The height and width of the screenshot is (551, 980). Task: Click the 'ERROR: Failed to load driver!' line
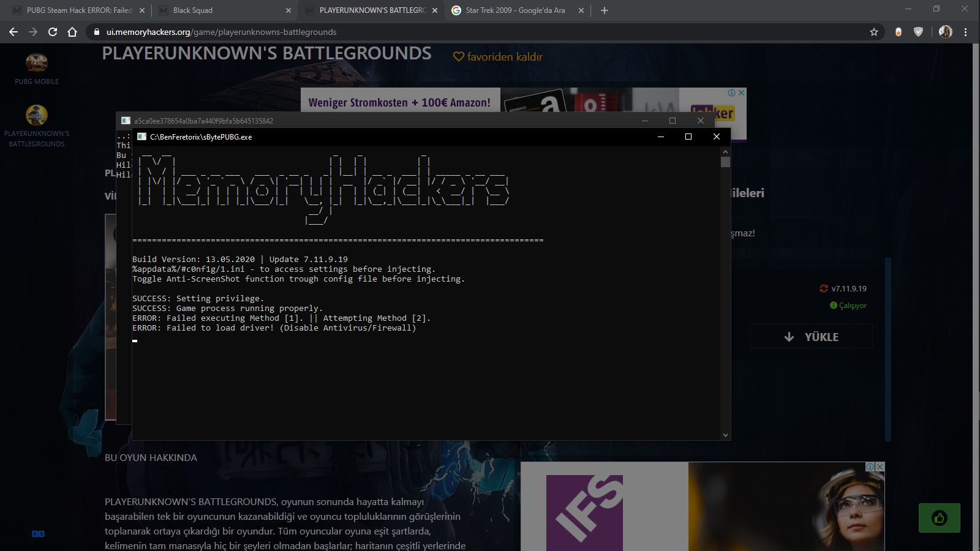coord(274,328)
